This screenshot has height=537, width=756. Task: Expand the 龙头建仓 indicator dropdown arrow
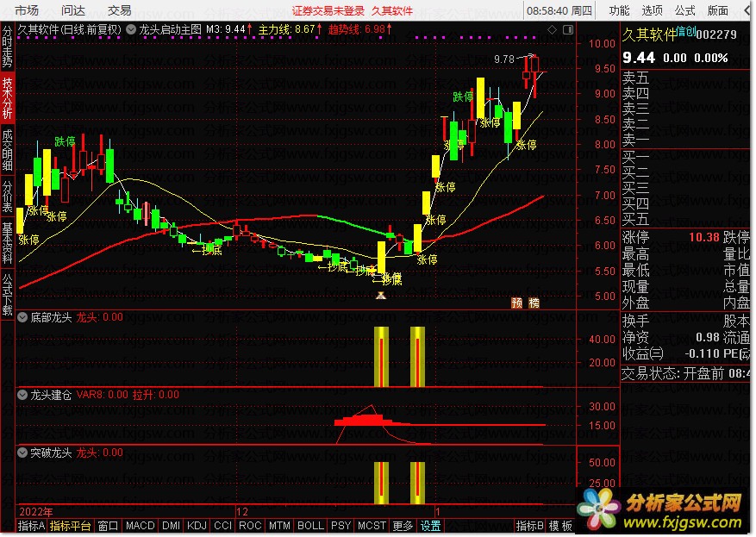22,395
